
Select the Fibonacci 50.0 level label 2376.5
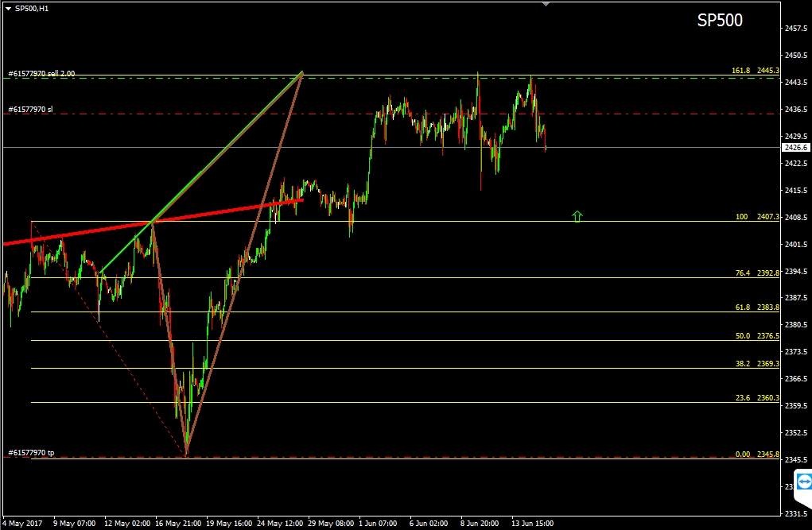757,336
